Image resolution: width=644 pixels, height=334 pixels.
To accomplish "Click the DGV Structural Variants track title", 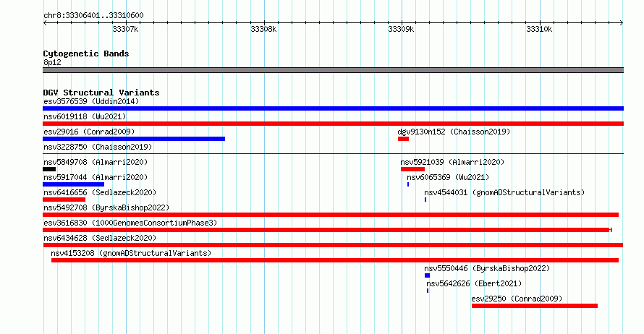I will 101,93.
